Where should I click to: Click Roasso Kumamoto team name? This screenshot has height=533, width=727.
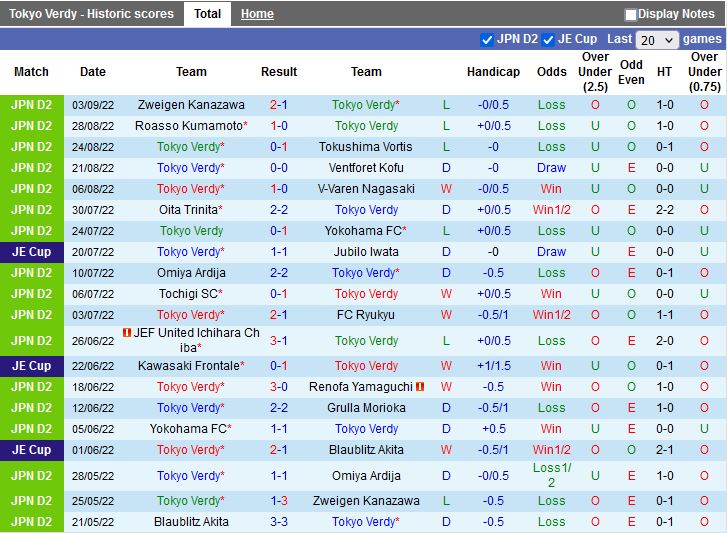[189, 126]
